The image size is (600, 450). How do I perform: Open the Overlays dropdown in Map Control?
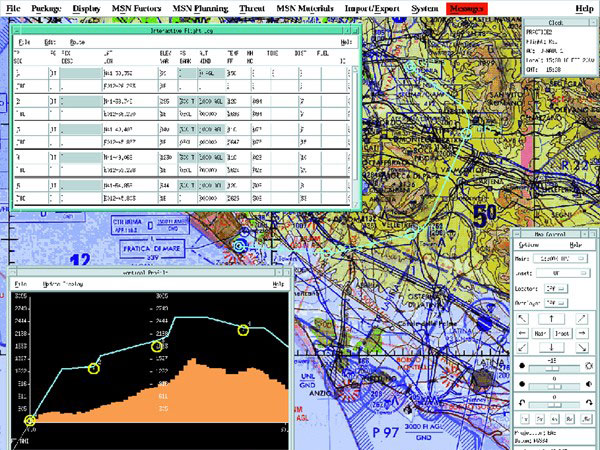(x=557, y=303)
